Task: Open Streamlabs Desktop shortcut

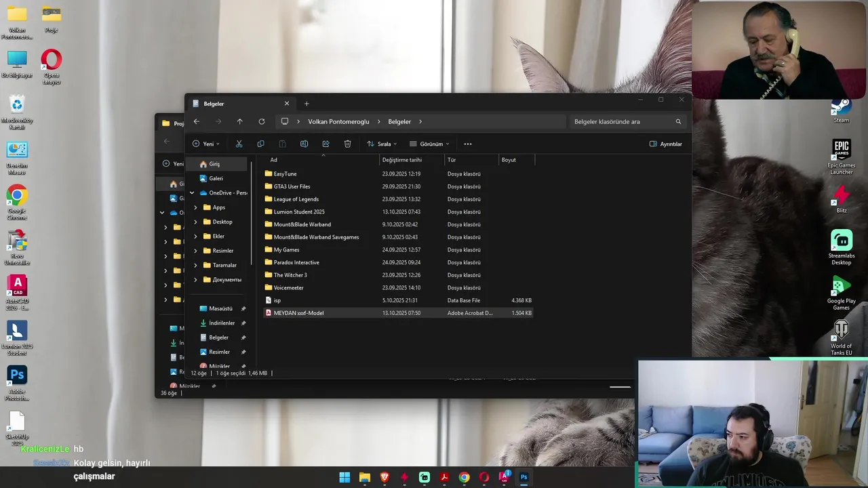Action: point(842,247)
